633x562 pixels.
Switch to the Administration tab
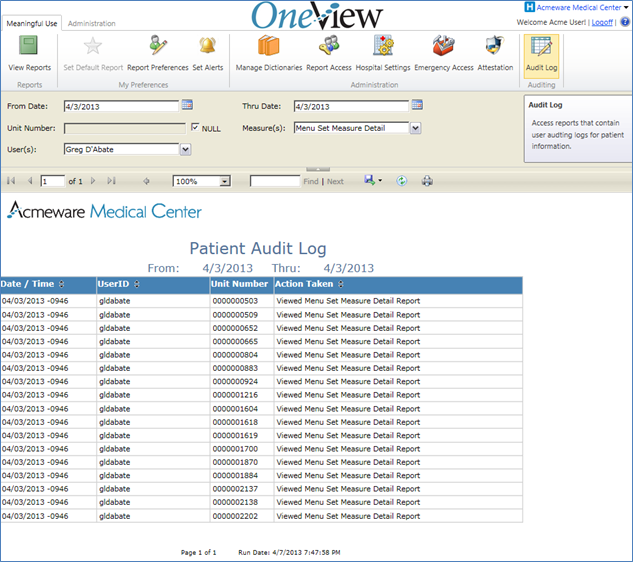point(91,23)
